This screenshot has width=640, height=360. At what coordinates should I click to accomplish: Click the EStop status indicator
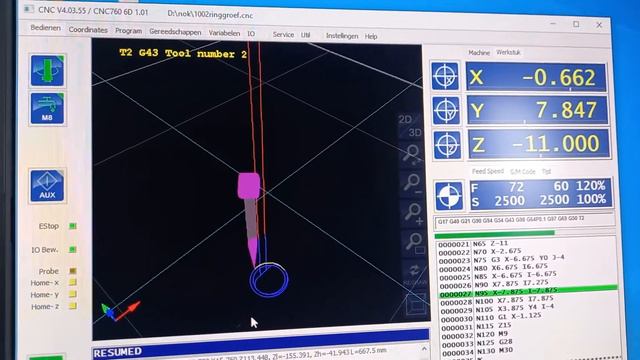tap(73, 226)
